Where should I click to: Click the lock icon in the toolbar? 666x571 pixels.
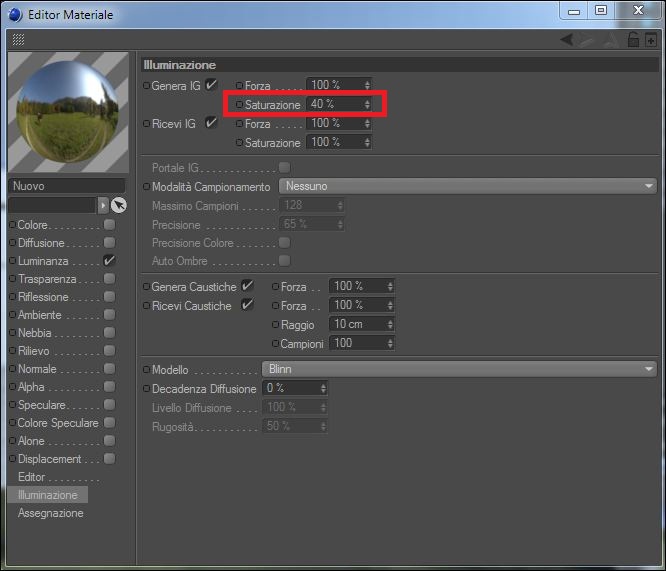tap(633, 40)
